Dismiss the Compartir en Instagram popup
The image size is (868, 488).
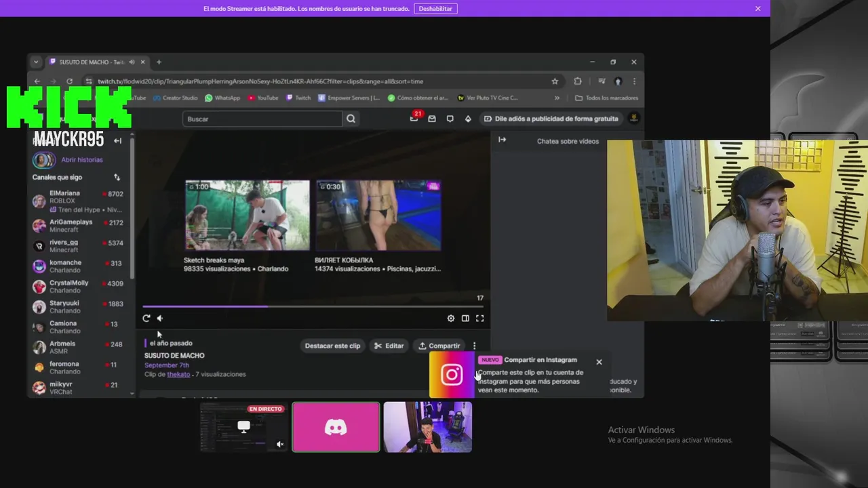[x=599, y=362]
